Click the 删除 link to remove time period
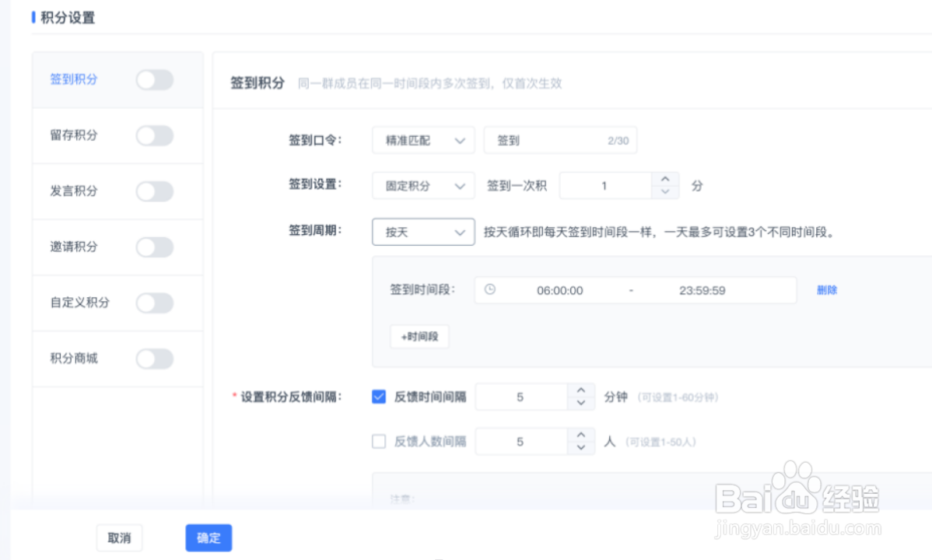 tap(826, 289)
